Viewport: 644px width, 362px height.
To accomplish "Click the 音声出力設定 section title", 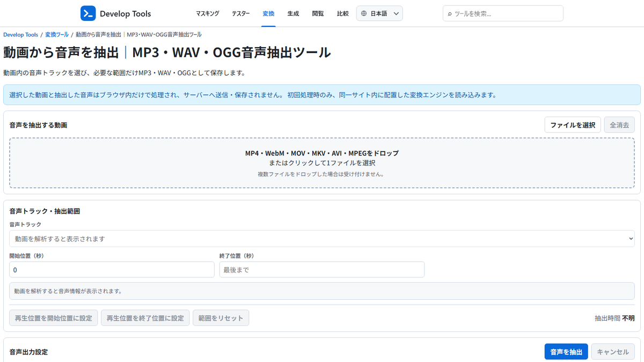I will 28,352.
